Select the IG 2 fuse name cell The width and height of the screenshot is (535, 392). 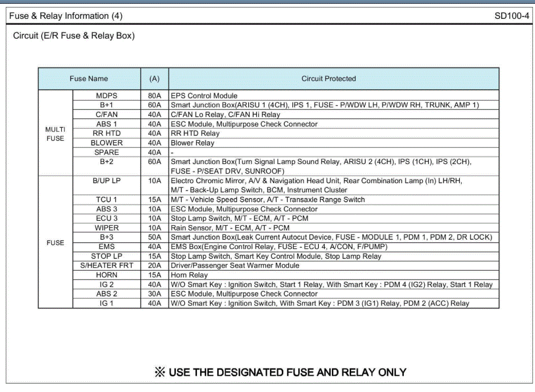coord(106,285)
